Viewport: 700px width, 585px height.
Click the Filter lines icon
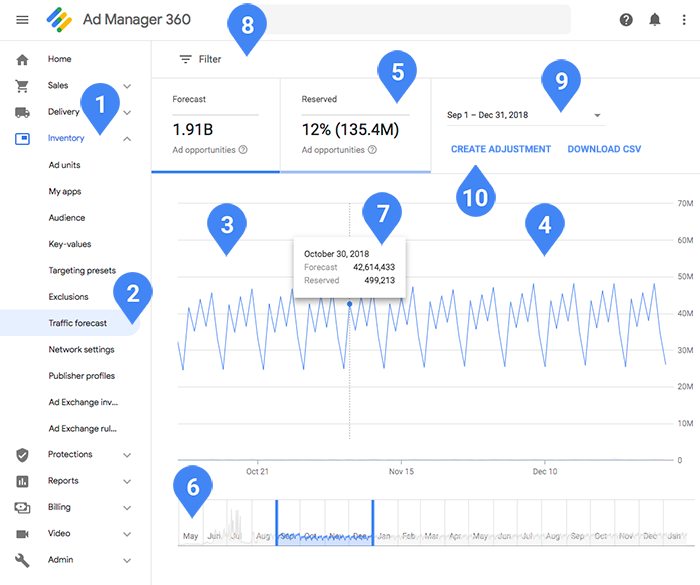[185, 59]
